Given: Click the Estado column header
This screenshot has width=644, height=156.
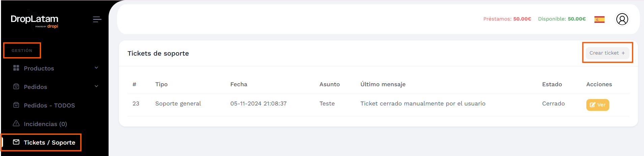Looking at the screenshot, I should pos(552,84).
